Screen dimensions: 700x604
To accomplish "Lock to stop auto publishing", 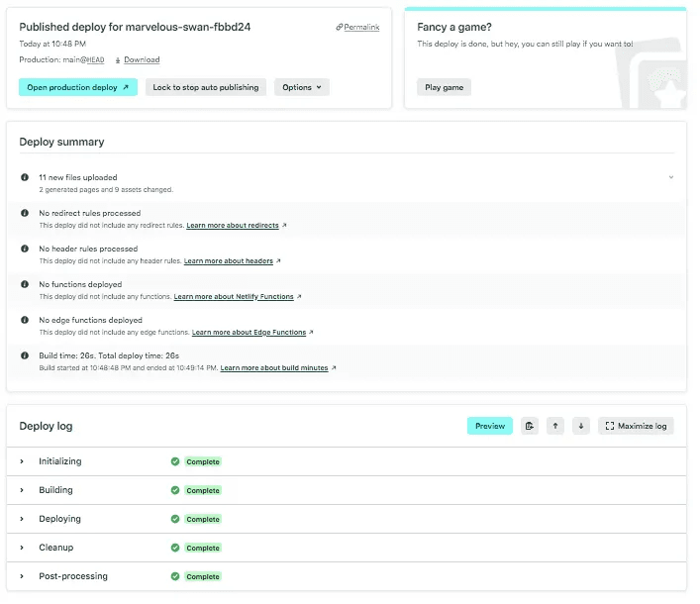I will [206, 87].
